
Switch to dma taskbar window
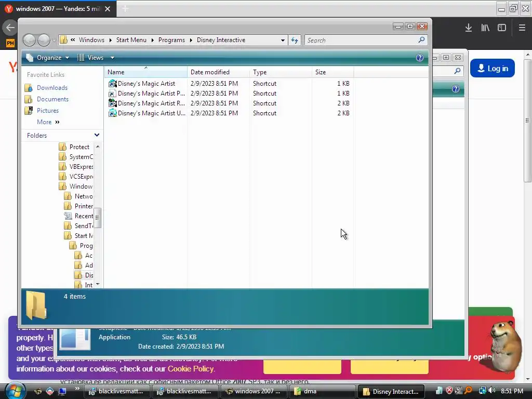click(322, 391)
